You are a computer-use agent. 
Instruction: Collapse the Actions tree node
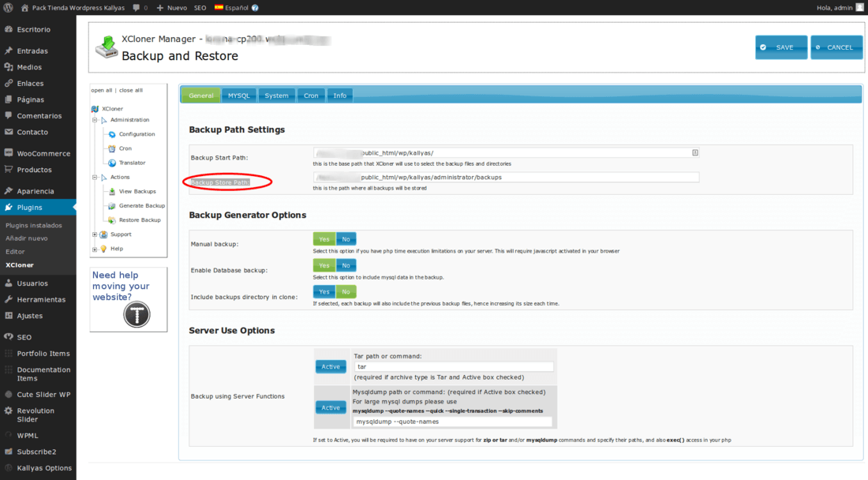[x=95, y=177]
